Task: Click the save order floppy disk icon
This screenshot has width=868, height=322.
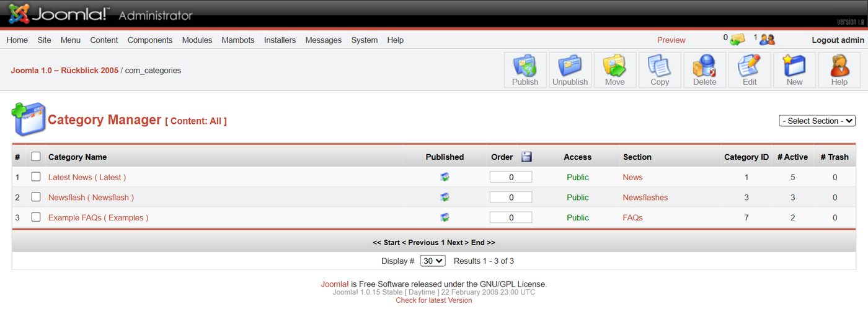Action: point(526,157)
